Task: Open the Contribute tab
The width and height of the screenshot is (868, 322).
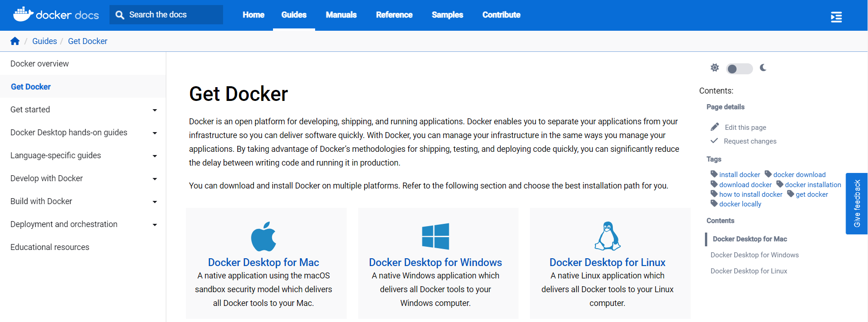Action: tap(502, 15)
